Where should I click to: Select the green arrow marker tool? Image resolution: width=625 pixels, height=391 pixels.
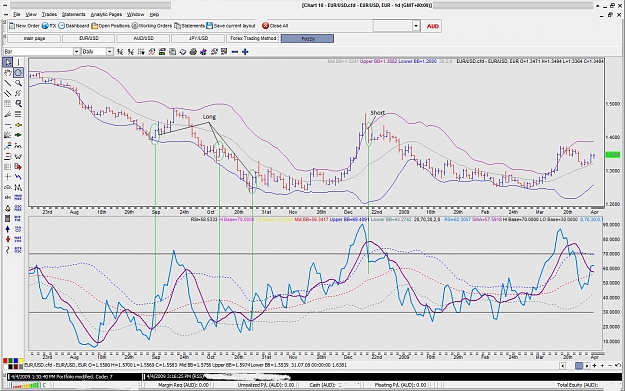point(18,135)
